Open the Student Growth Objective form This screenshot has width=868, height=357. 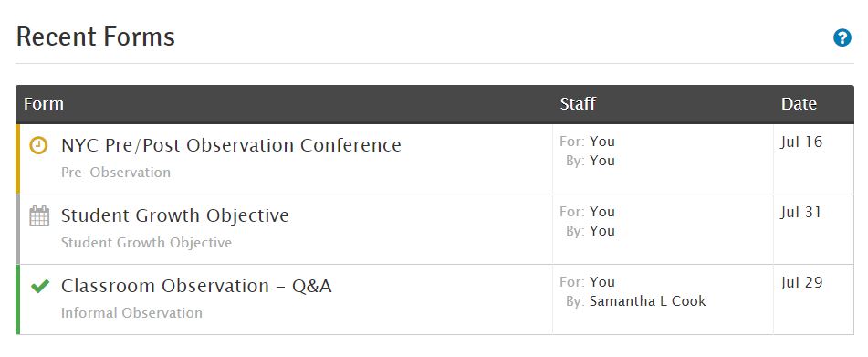tap(175, 215)
